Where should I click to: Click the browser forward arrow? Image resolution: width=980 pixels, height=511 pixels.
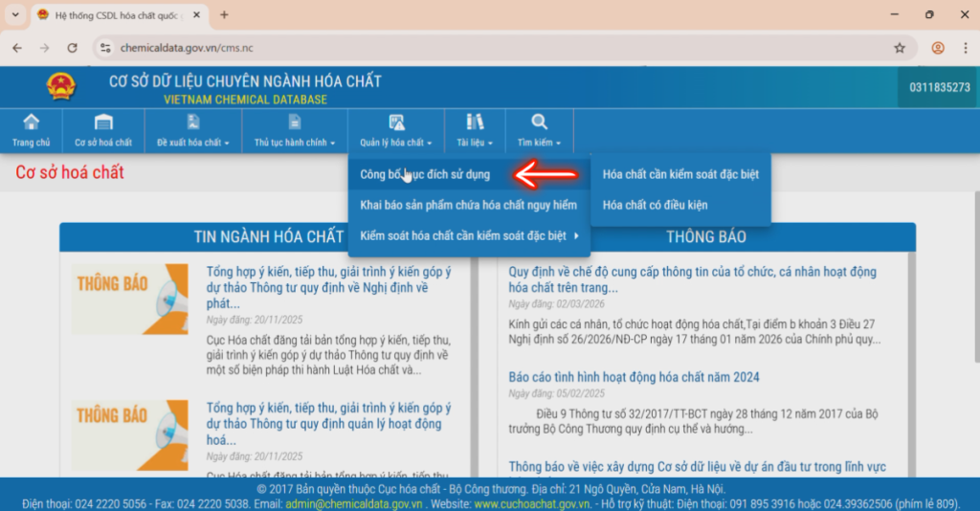(44, 48)
